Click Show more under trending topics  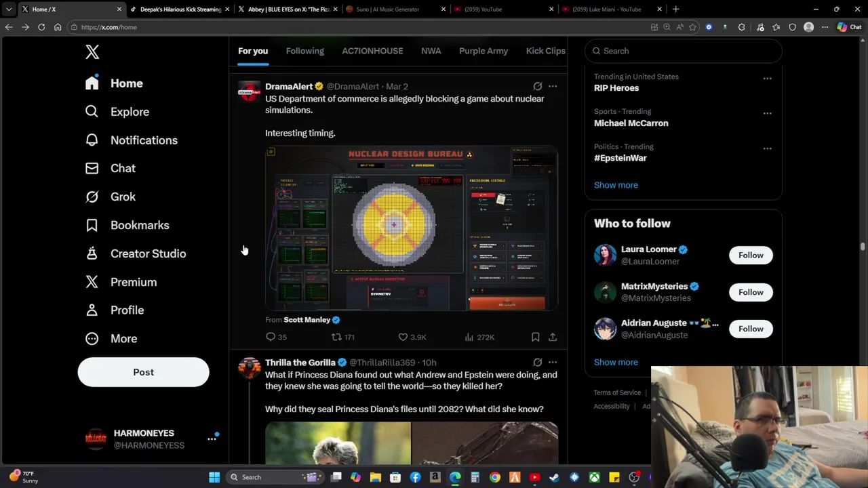616,185
